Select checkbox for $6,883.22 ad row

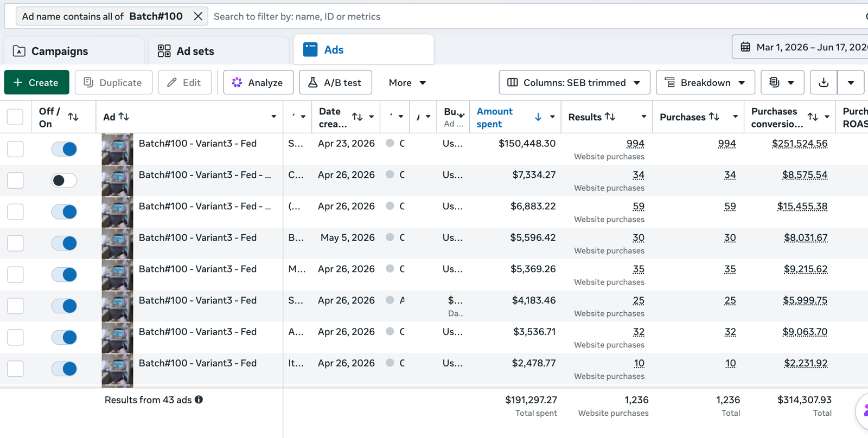click(x=15, y=212)
